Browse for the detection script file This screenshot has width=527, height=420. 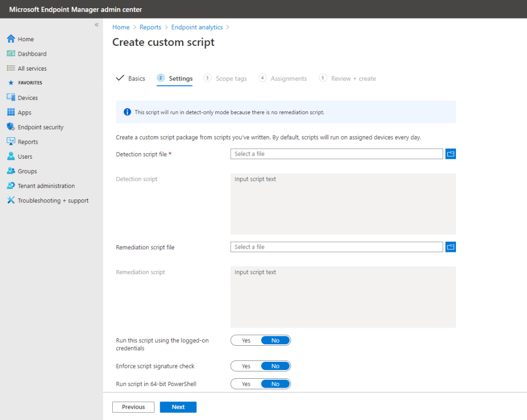tap(450, 154)
